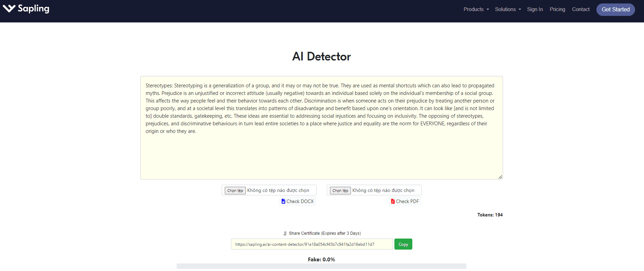This screenshot has width=644, height=271.
Task: Click the Fake percentage progress bar
Action: 321,266
